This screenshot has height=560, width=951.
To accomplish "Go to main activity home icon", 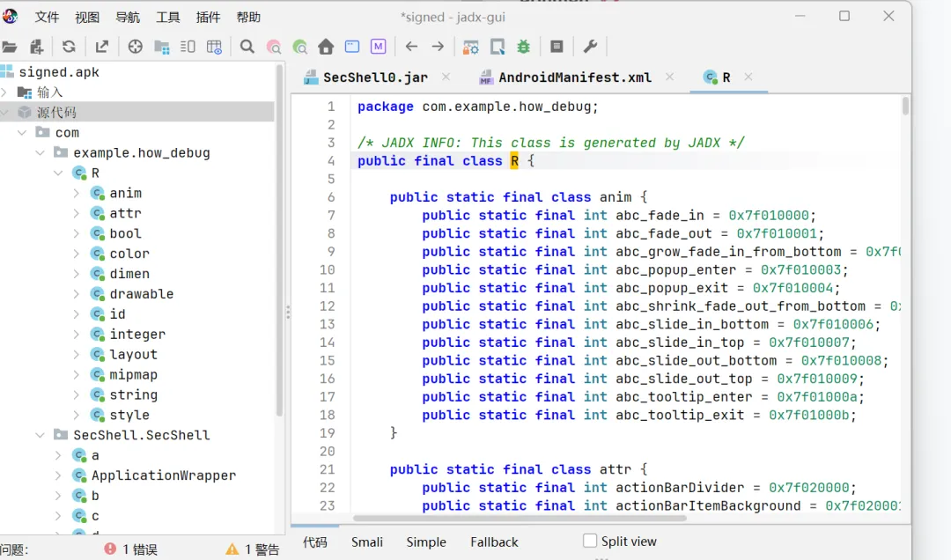I will point(326,47).
